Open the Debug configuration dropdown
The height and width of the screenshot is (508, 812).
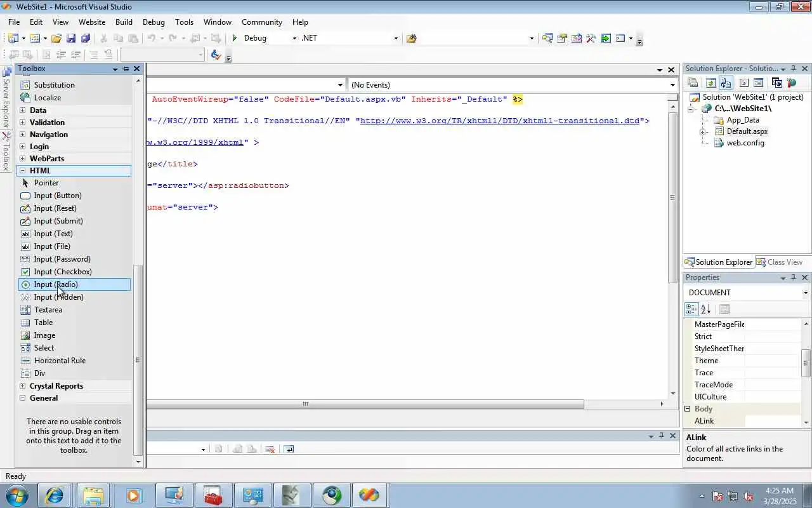[x=294, y=38]
